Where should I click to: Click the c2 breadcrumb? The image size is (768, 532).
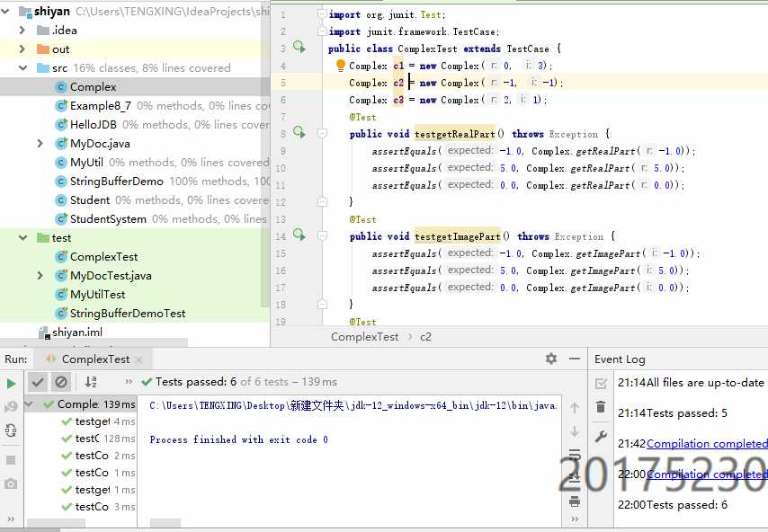(x=425, y=337)
